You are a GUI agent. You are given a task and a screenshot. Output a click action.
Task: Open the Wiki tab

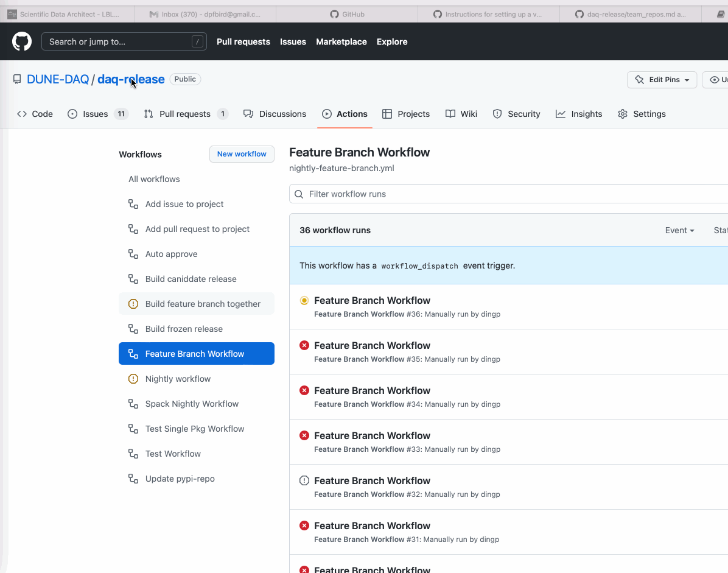(461, 114)
